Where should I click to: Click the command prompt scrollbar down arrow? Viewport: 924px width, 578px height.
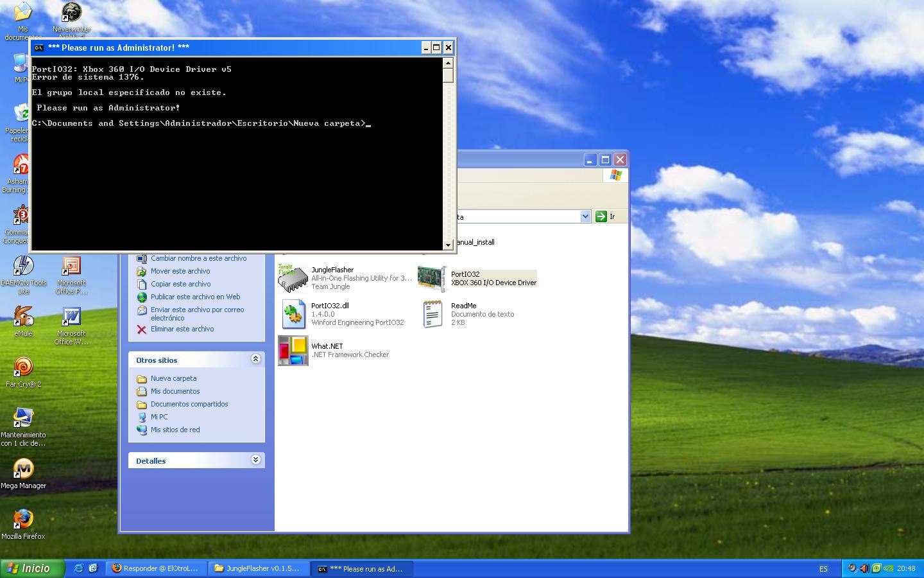448,245
